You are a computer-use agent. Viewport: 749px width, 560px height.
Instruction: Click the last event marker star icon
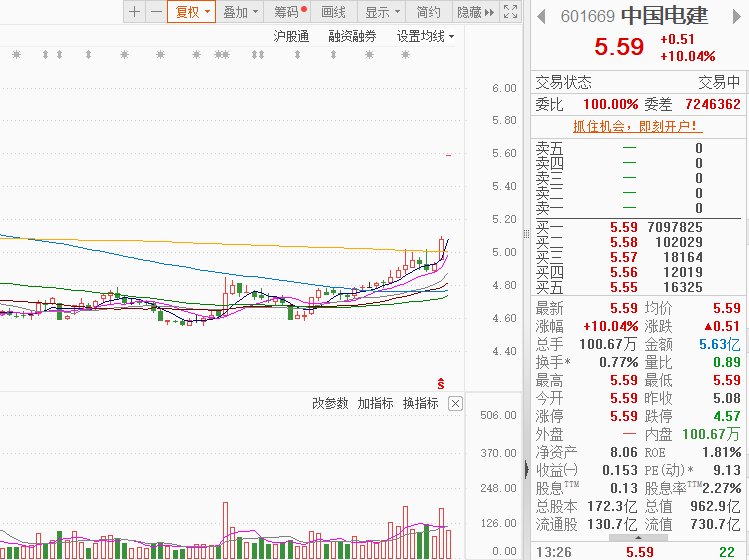coord(405,54)
